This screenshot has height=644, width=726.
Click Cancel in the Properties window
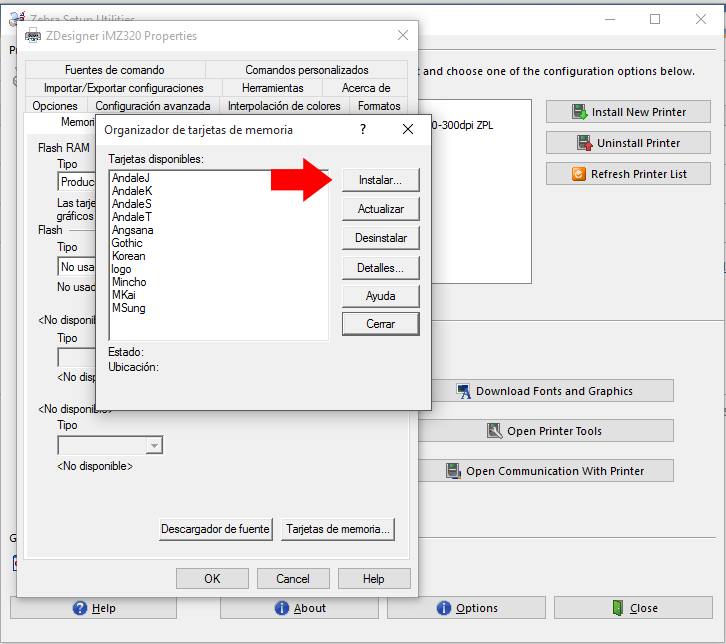point(293,579)
